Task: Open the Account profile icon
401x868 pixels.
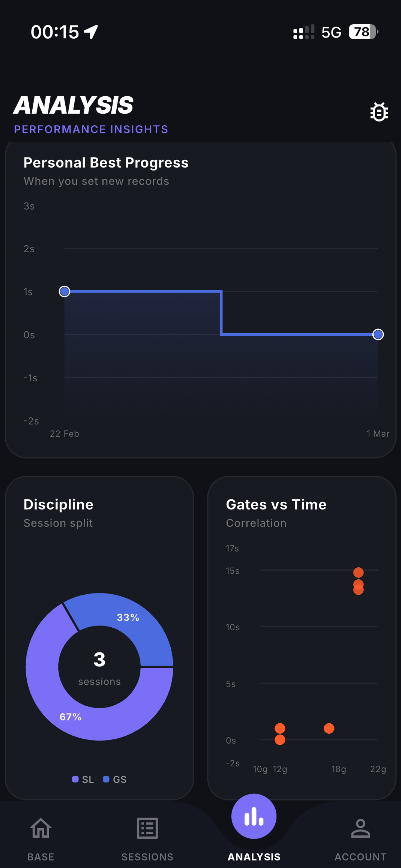Action: tap(361, 828)
